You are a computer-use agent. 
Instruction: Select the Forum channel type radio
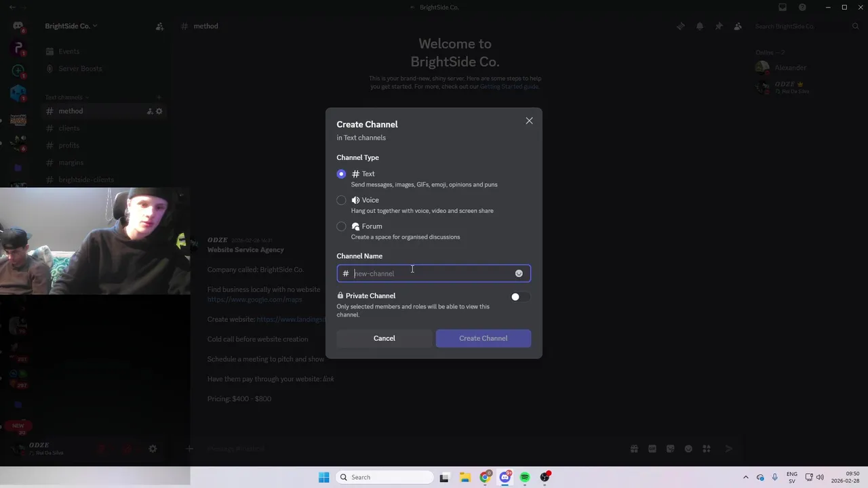(x=341, y=226)
